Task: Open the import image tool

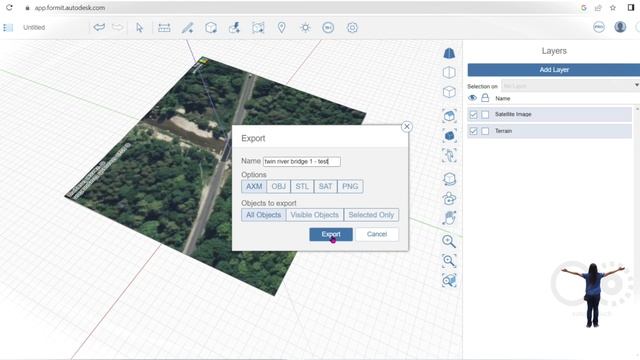Action: (x=258, y=27)
